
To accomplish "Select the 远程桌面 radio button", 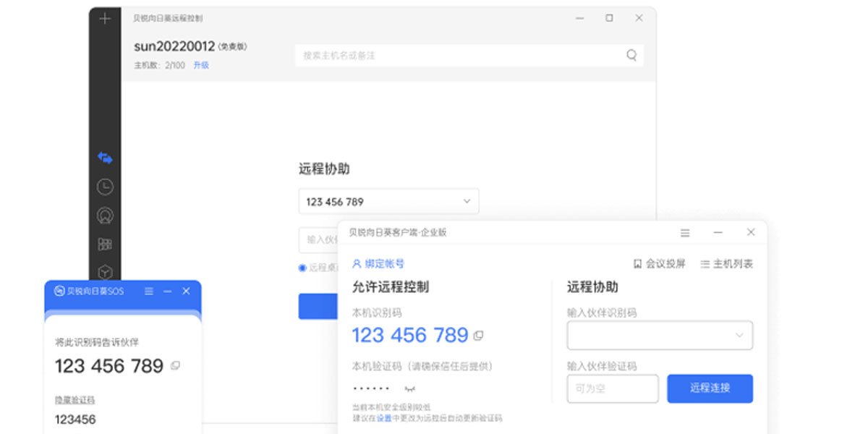I will (x=302, y=268).
